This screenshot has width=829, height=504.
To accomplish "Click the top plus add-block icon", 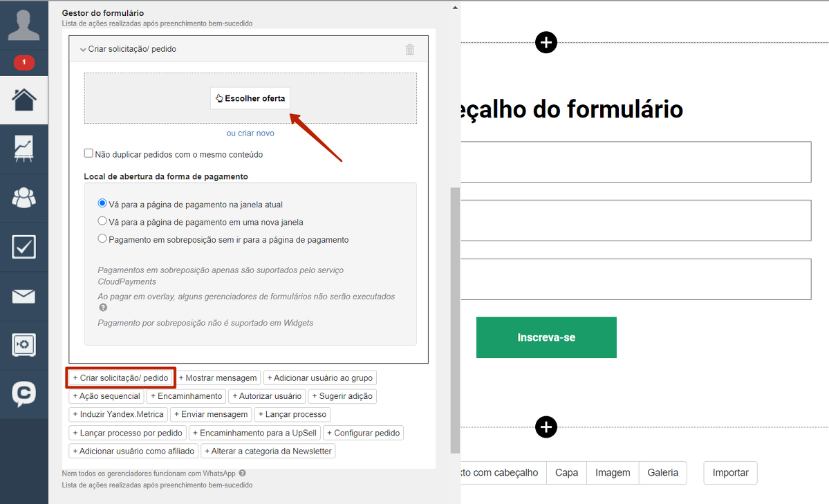I will (x=546, y=42).
